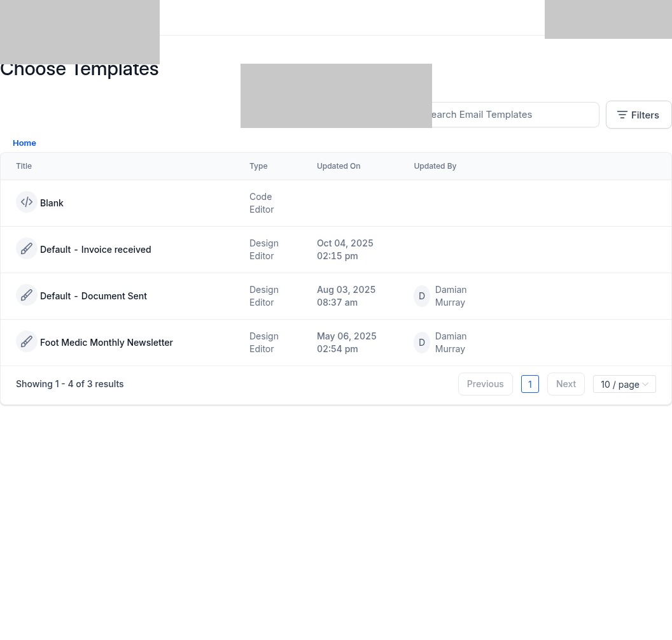Click the Code Editor type cell
The image size is (672, 640).
[x=262, y=203]
